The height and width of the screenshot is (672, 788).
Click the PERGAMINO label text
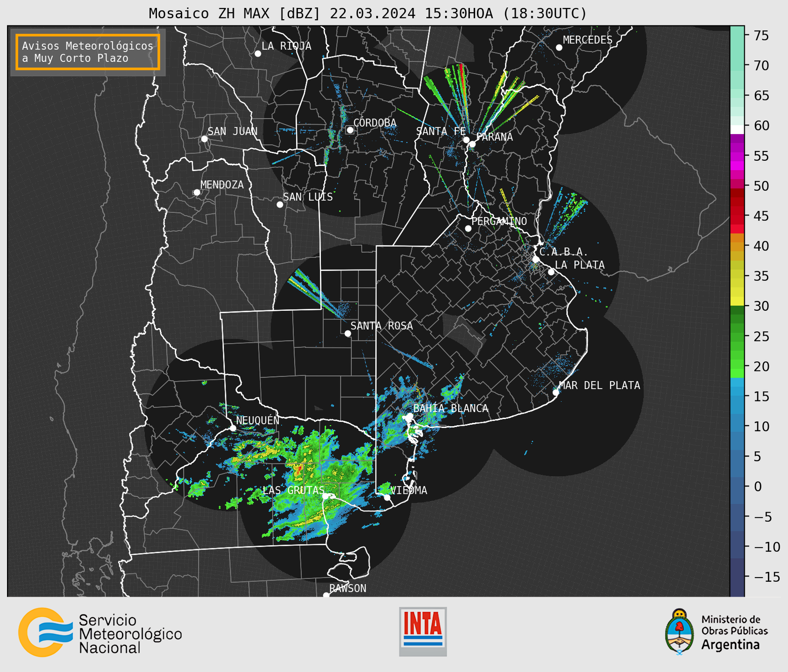point(499,222)
